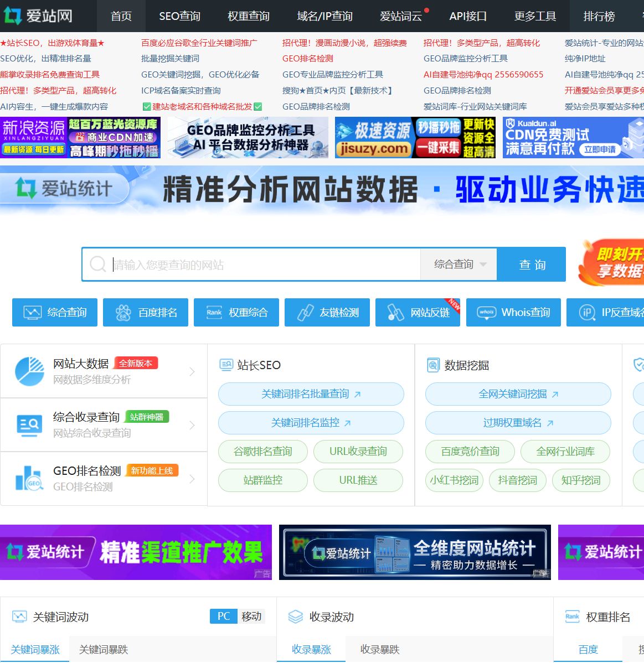Open the SEO查询 navigation menu

coord(180,16)
